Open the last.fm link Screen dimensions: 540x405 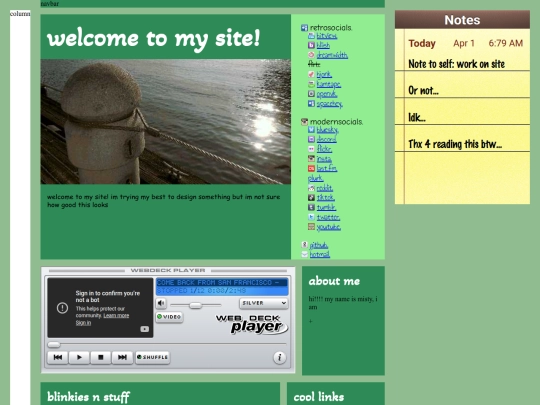327,168
